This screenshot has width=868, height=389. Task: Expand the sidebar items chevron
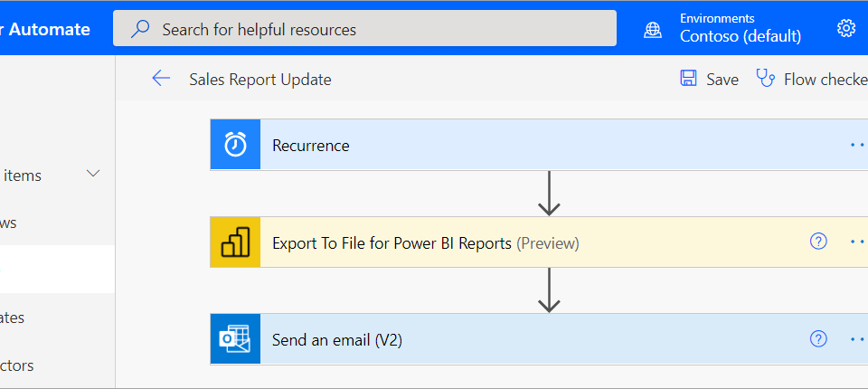coord(93,174)
